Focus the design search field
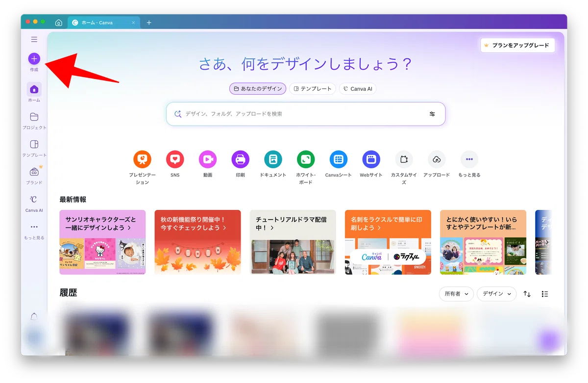 306,114
